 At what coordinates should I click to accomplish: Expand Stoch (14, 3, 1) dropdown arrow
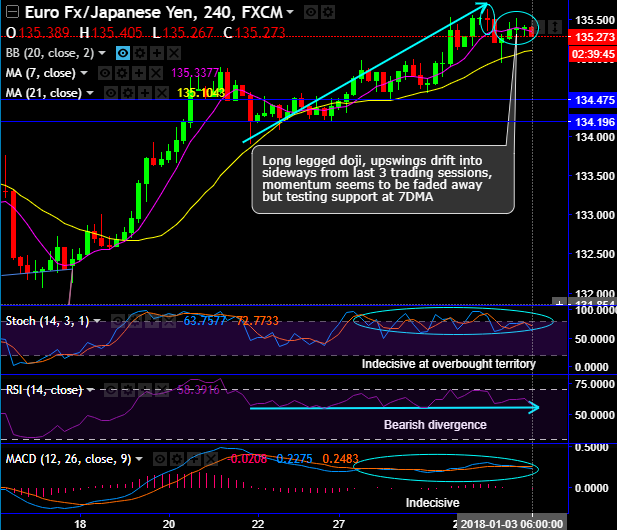[x=96, y=321]
